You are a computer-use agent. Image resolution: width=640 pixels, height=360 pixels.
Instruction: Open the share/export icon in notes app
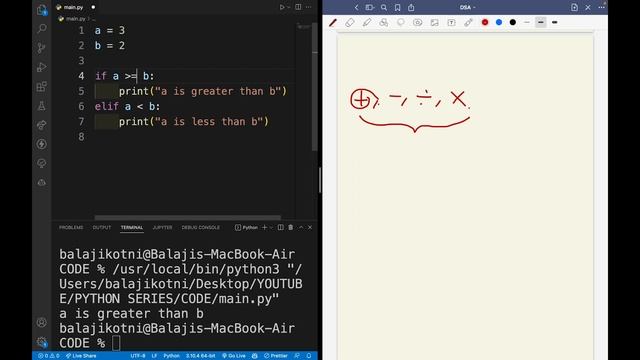(x=411, y=7)
